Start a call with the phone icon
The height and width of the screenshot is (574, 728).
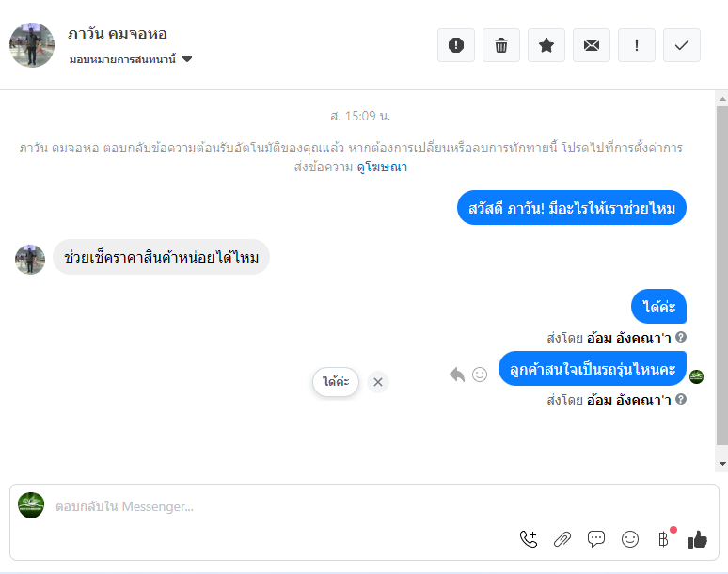point(529,539)
